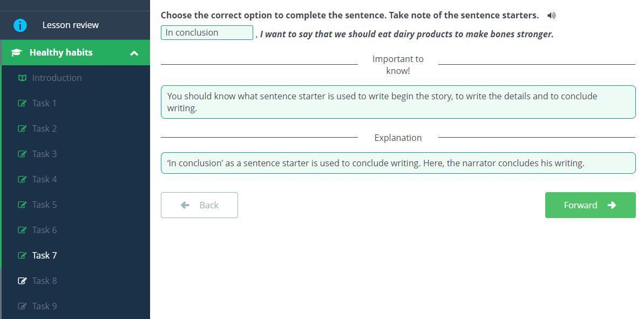Collapse the Healthy habits section chevron
Screen dimensions: 644x319
(x=134, y=53)
